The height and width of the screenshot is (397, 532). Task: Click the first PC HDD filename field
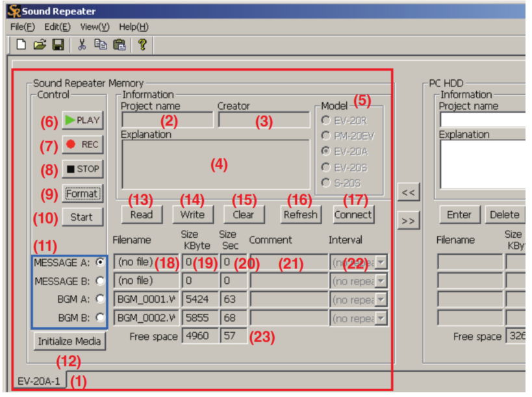470,263
